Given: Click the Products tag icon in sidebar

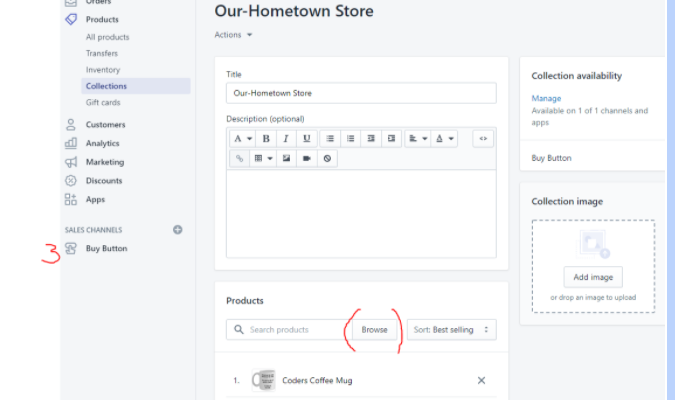Looking at the screenshot, I should tap(71, 19).
